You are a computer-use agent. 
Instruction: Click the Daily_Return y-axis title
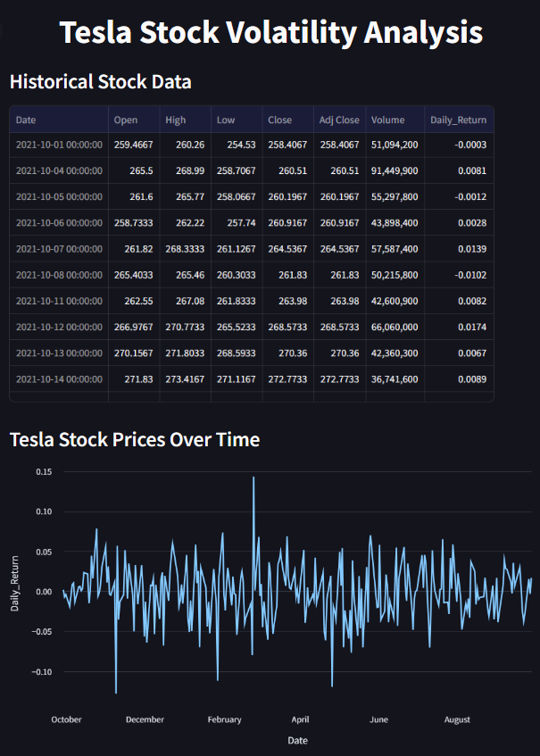click(x=14, y=583)
